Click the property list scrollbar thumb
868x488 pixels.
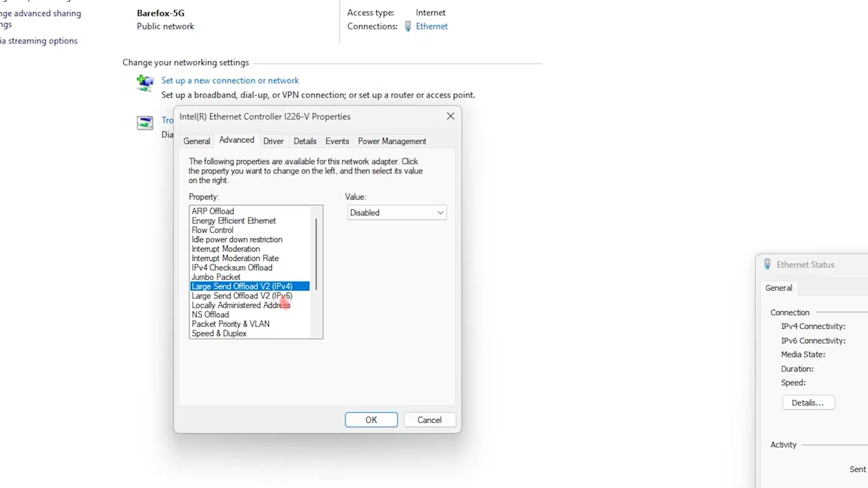(x=316, y=254)
